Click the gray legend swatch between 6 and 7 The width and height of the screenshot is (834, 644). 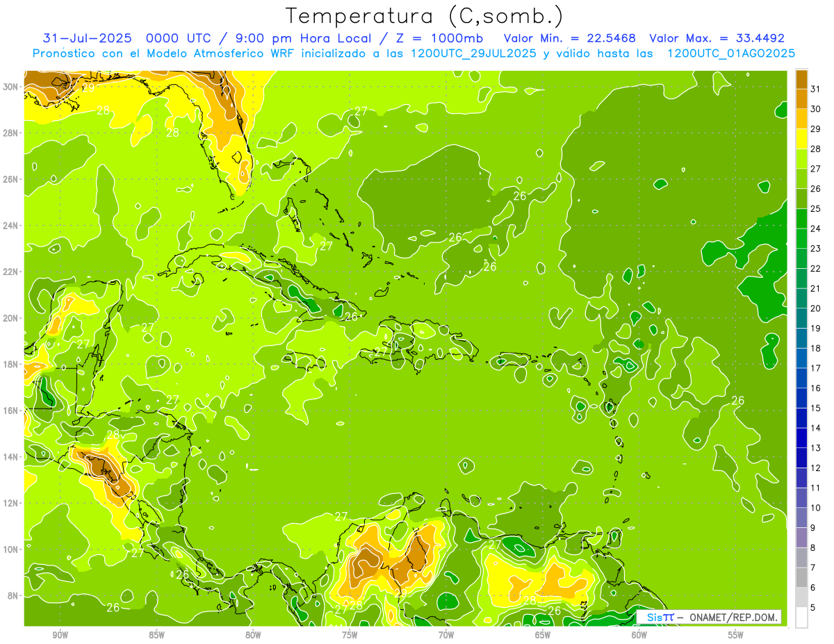click(x=801, y=577)
